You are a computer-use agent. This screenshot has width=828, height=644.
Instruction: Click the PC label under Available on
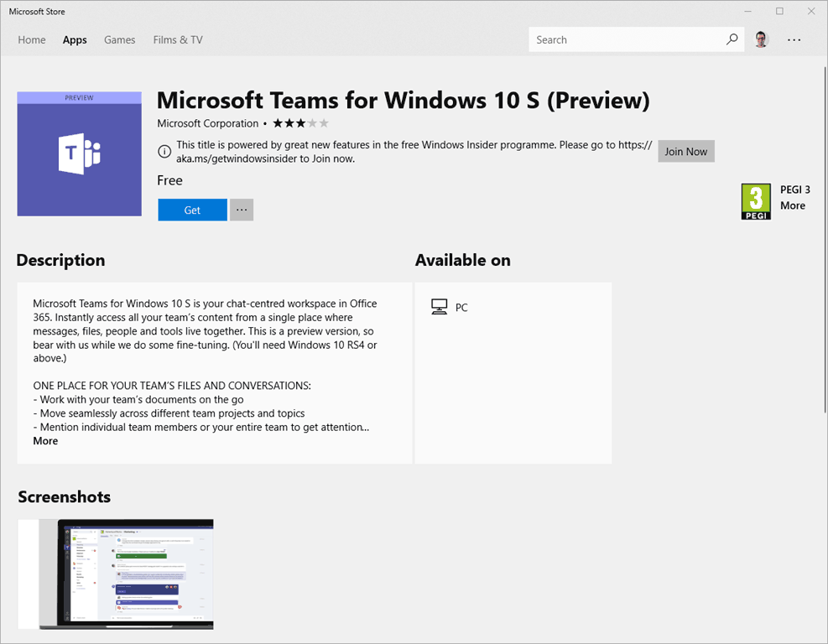pyautogui.click(x=461, y=307)
